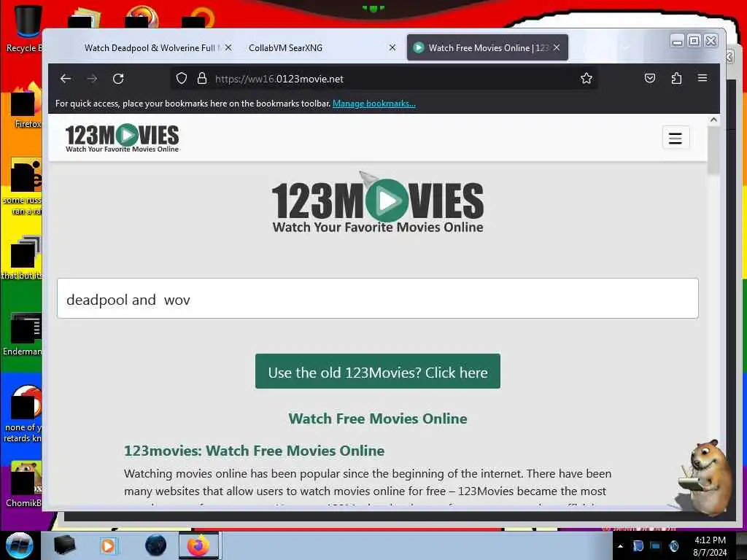Select the 'none of y...' desktop icon
Image resolution: width=747 pixels, height=560 pixels.
point(23,414)
